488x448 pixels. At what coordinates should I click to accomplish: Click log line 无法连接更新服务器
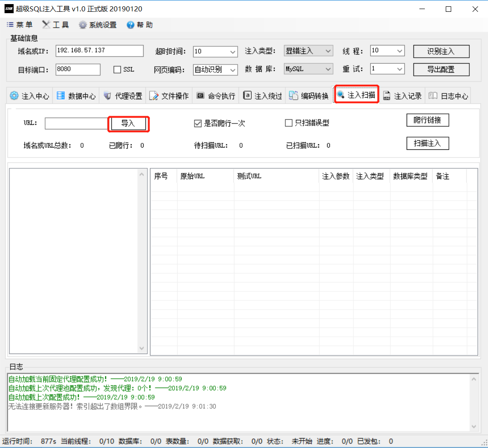tap(112, 406)
